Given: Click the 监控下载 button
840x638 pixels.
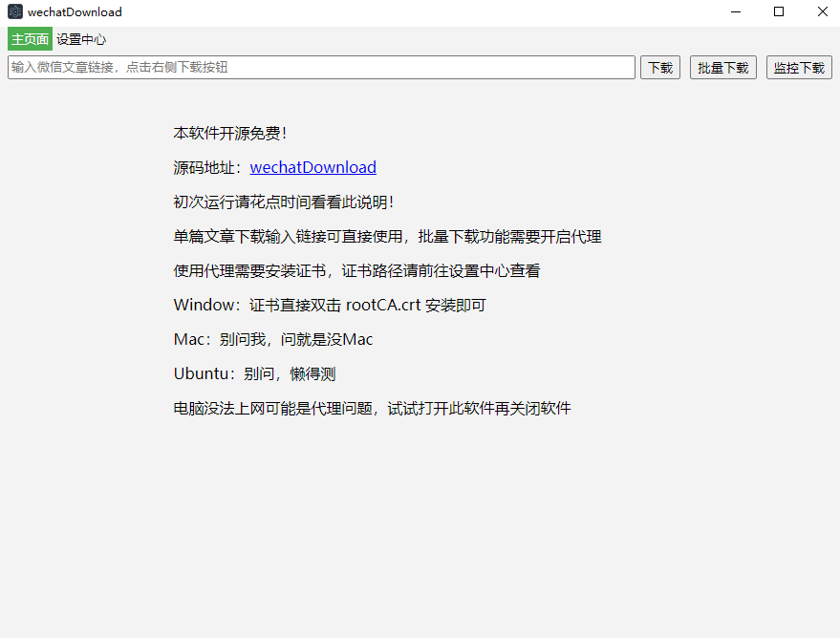Looking at the screenshot, I should (799, 68).
